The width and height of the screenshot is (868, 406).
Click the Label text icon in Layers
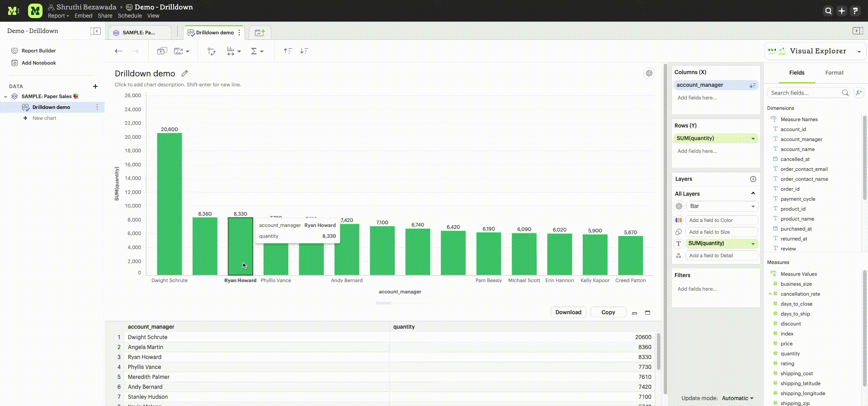pos(679,244)
